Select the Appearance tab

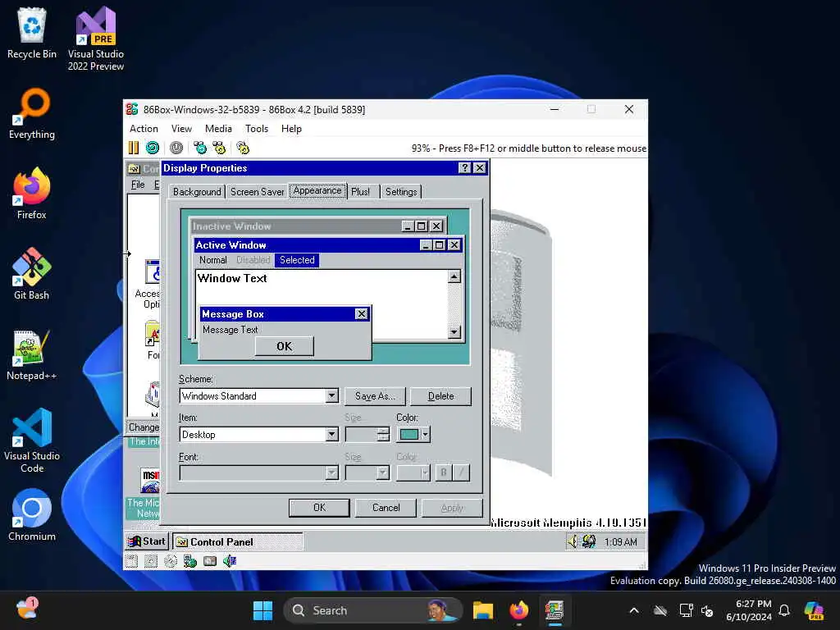point(317,190)
